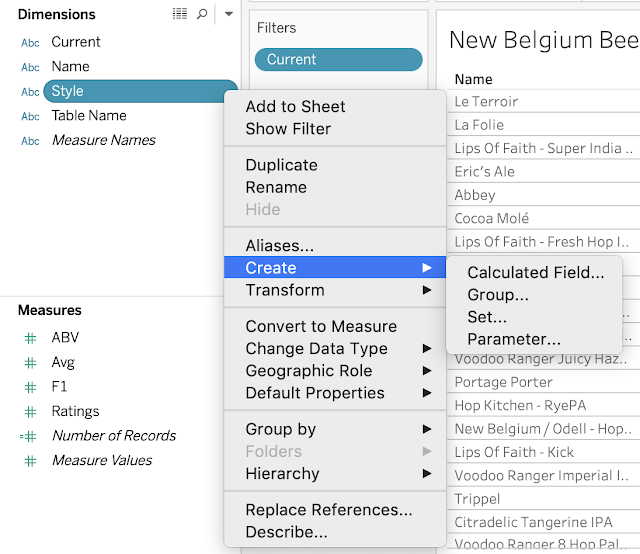Select Add to Sheet in context menu

295,106
